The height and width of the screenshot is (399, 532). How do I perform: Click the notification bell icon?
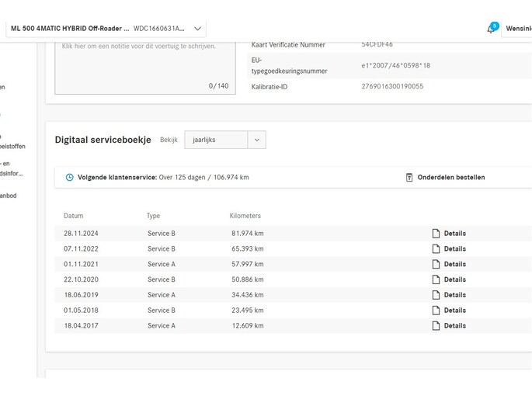(x=491, y=29)
